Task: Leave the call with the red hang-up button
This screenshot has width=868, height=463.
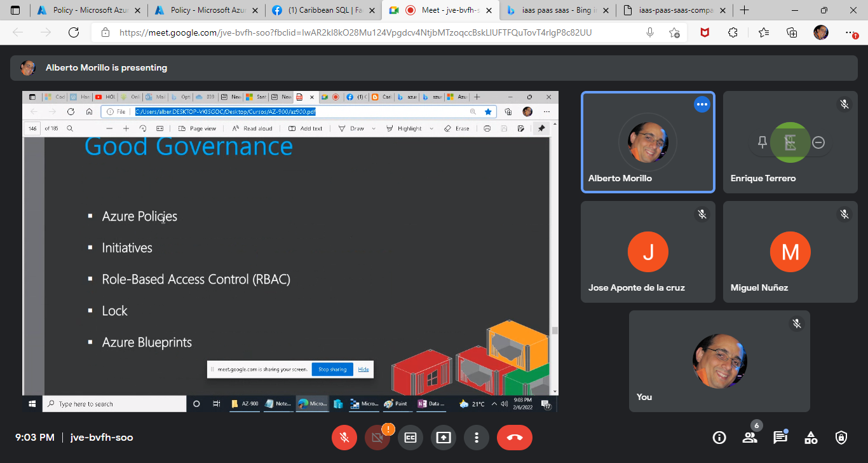Action: click(x=515, y=438)
